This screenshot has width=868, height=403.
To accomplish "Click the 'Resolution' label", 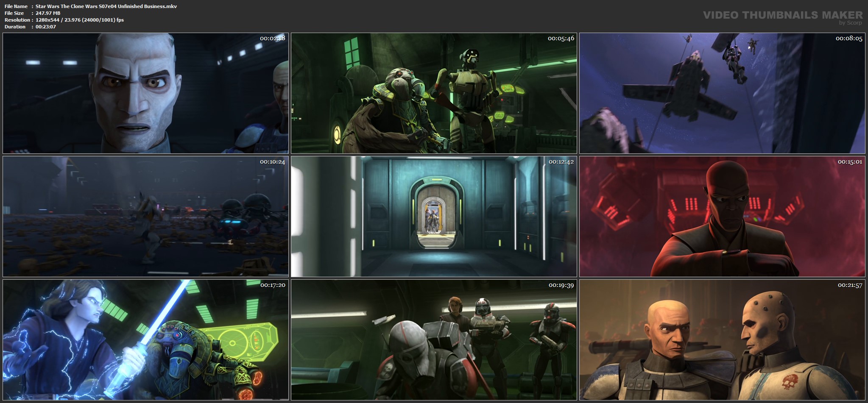I will pos(17,20).
